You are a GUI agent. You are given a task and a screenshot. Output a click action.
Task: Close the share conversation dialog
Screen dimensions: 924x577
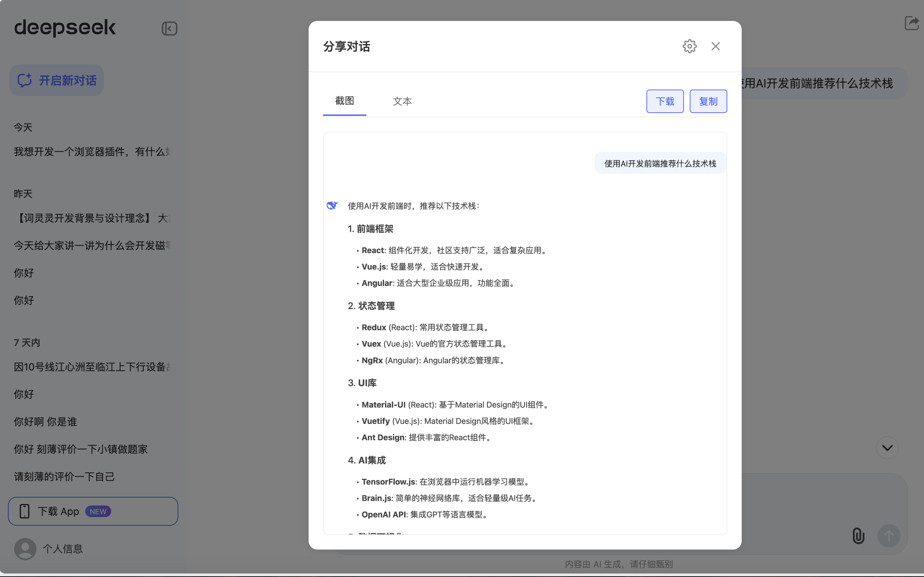click(715, 46)
